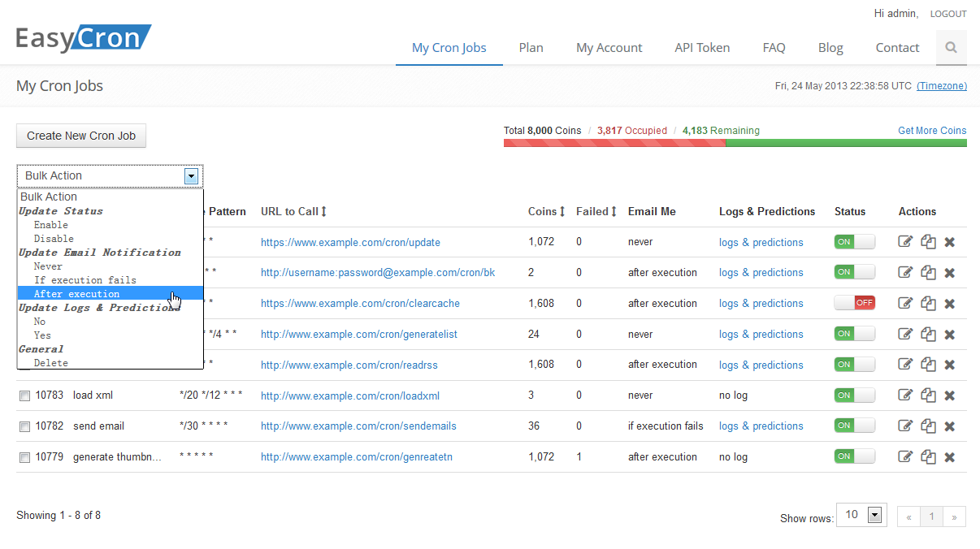Choose After execution option
Viewport: 980px width, 549px height.
click(x=110, y=294)
